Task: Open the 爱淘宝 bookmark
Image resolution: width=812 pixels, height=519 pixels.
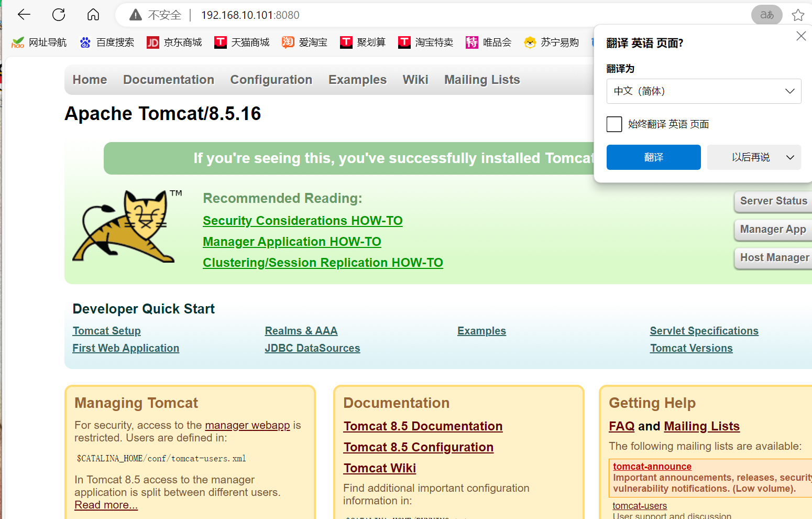Action: point(304,42)
